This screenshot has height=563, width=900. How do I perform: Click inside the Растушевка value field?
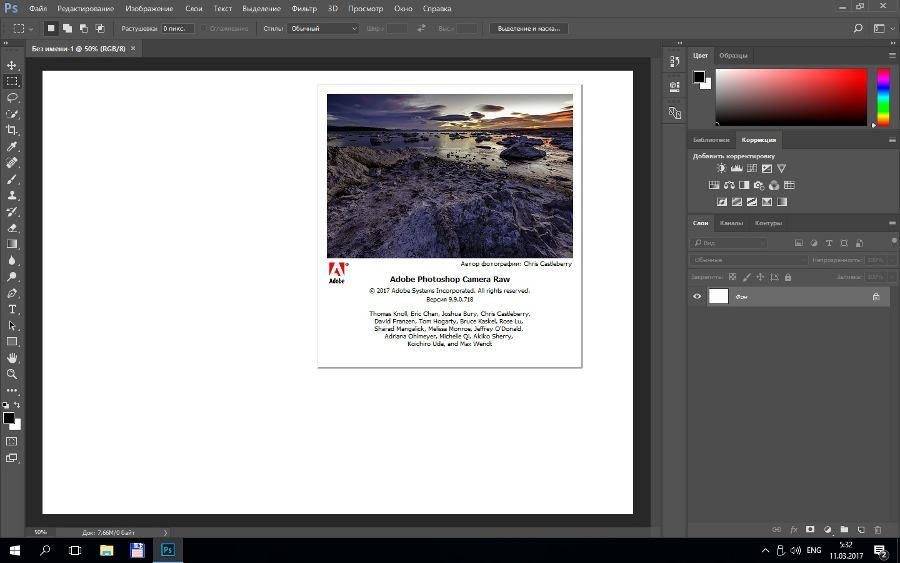tap(177, 28)
